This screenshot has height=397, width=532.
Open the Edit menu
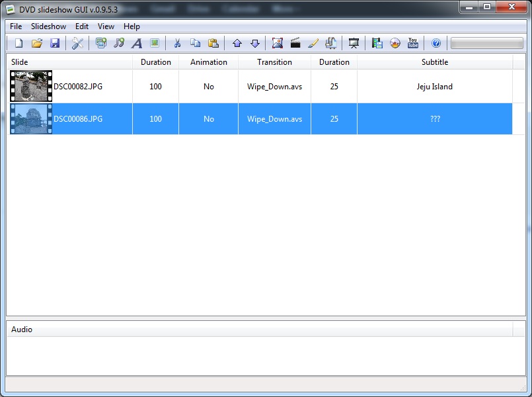click(82, 26)
